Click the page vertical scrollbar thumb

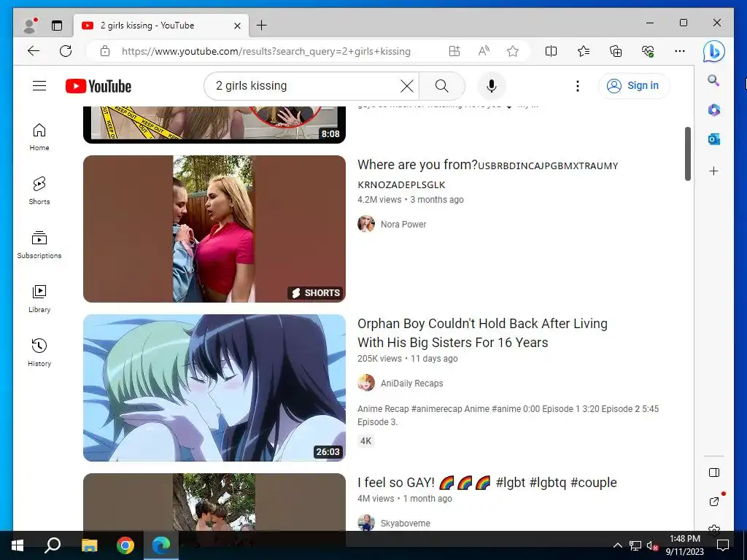[687, 153]
